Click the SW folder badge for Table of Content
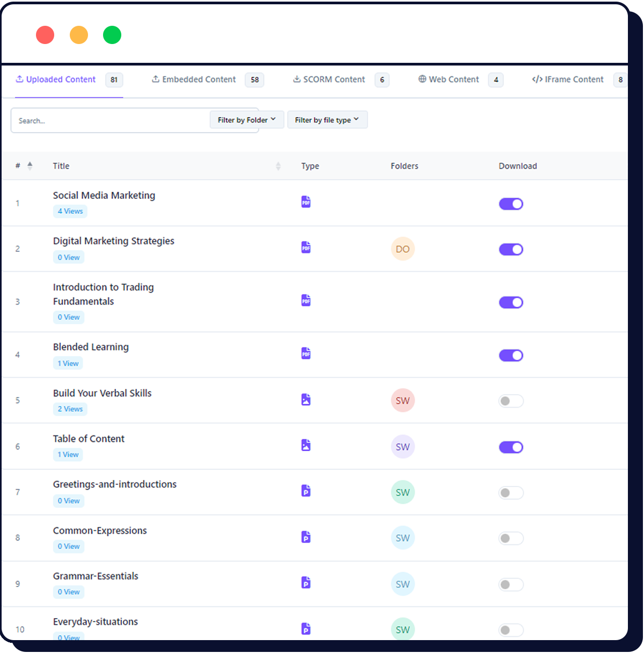Viewport: 644px width, 653px height. [402, 447]
